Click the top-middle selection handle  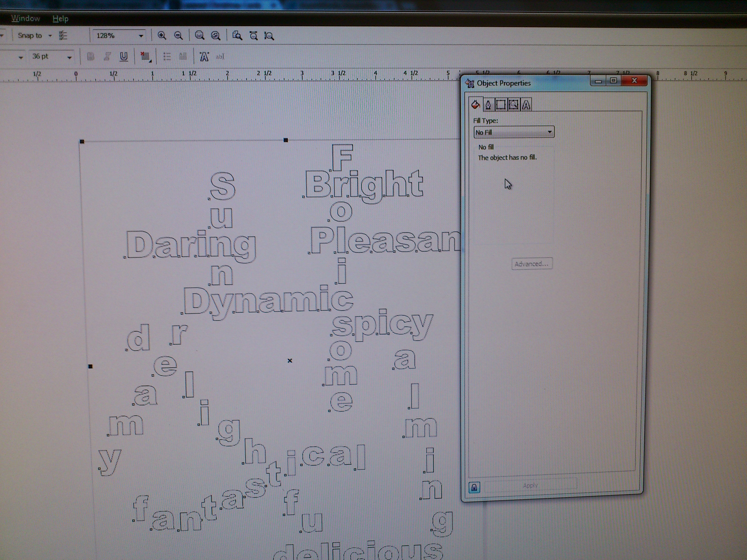pos(286,140)
